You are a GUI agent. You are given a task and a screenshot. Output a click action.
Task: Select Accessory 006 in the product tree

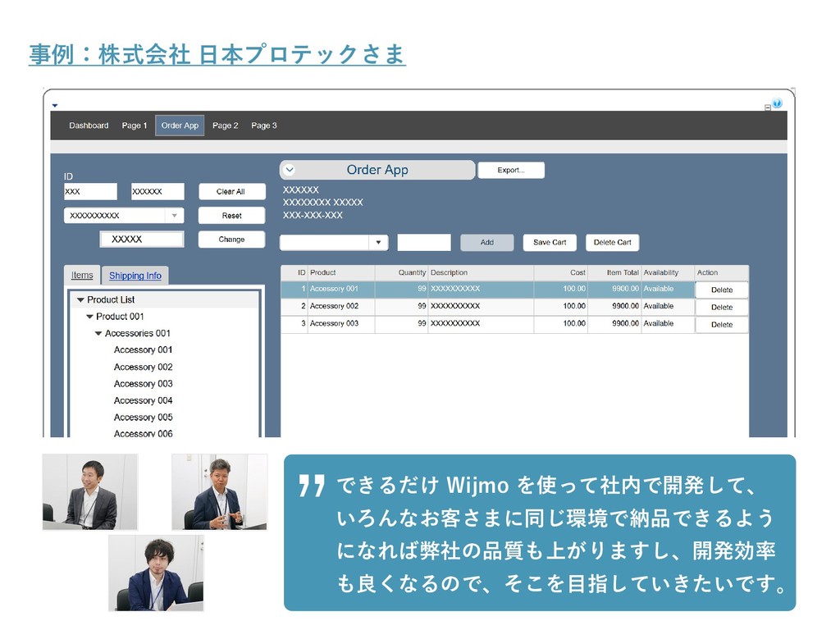coord(143,433)
